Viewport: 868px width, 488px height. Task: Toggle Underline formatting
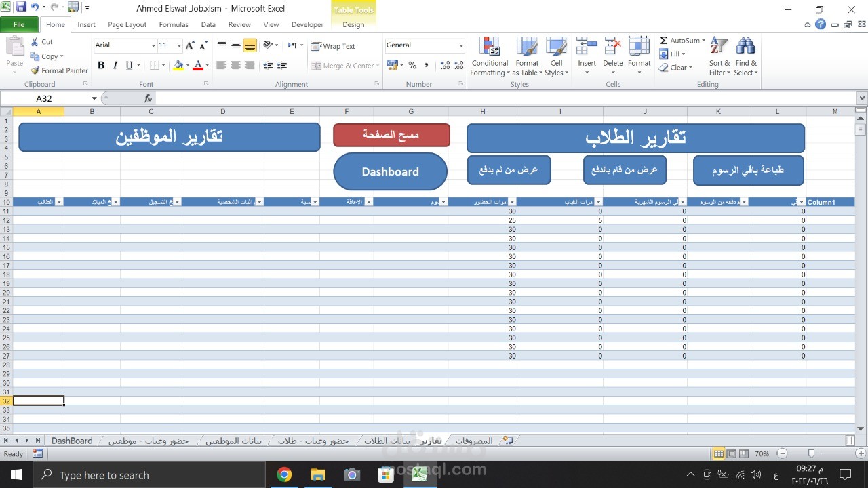(128, 66)
